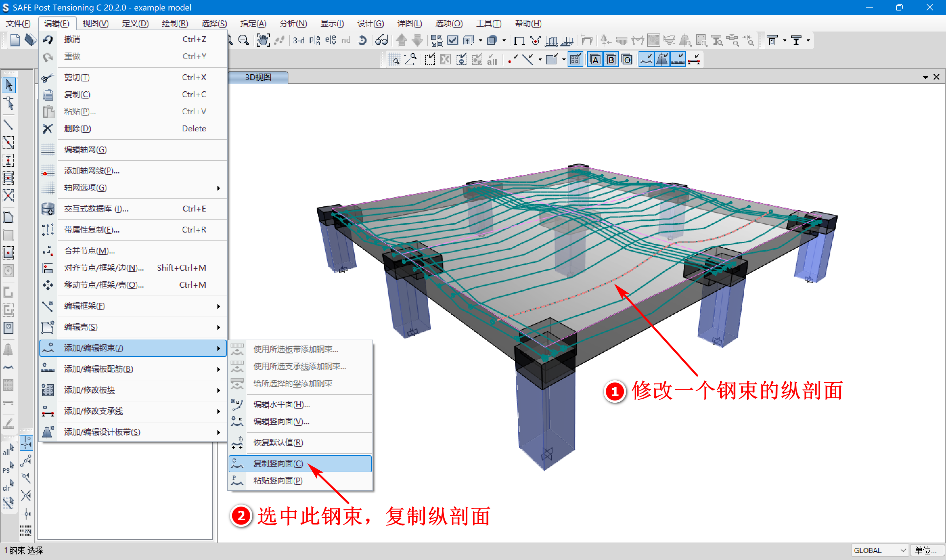Toggle the layer A display button
The height and width of the screenshot is (560, 946).
(x=595, y=60)
